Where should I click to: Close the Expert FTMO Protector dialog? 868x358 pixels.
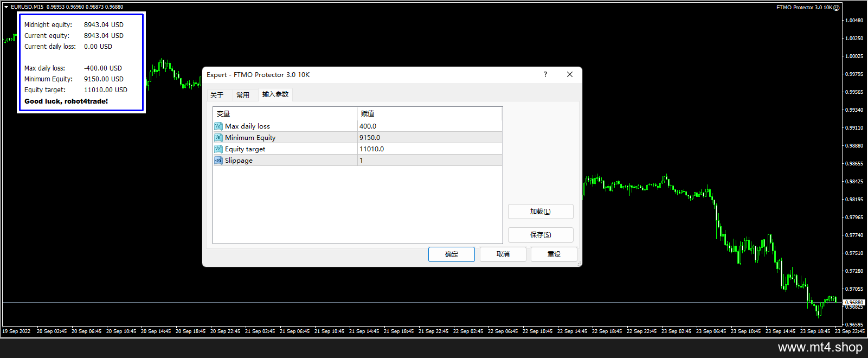pyautogui.click(x=570, y=74)
